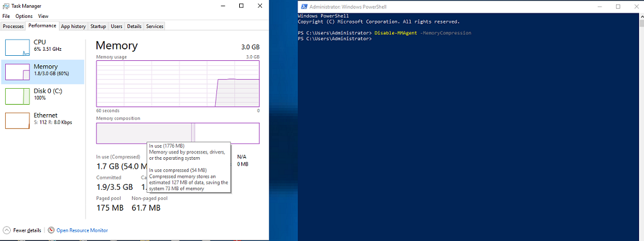This screenshot has width=644, height=241.
Task: Open the File menu in Task Manager
Action: point(6,16)
